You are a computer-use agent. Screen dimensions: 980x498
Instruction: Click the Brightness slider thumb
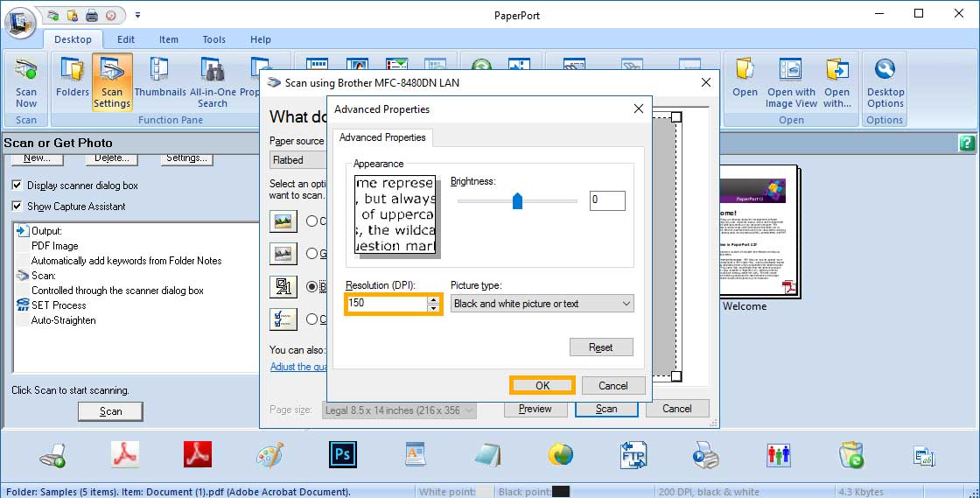pyautogui.click(x=517, y=200)
